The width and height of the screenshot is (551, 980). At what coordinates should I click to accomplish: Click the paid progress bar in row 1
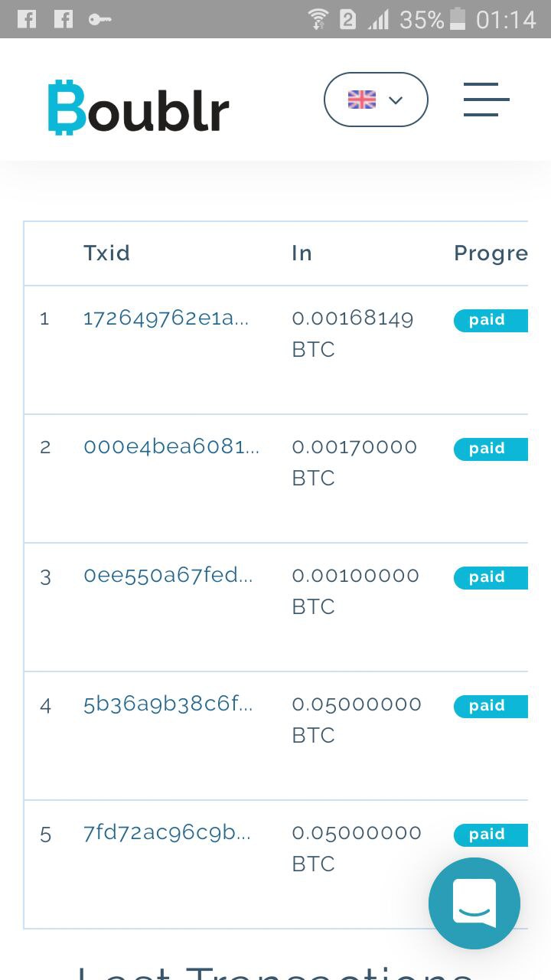click(491, 320)
